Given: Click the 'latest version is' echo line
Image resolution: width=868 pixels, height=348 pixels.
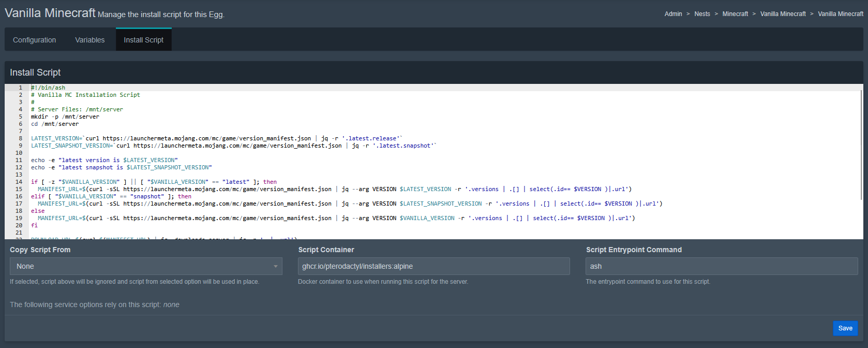Looking at the screenshot, I should (104, 160).
